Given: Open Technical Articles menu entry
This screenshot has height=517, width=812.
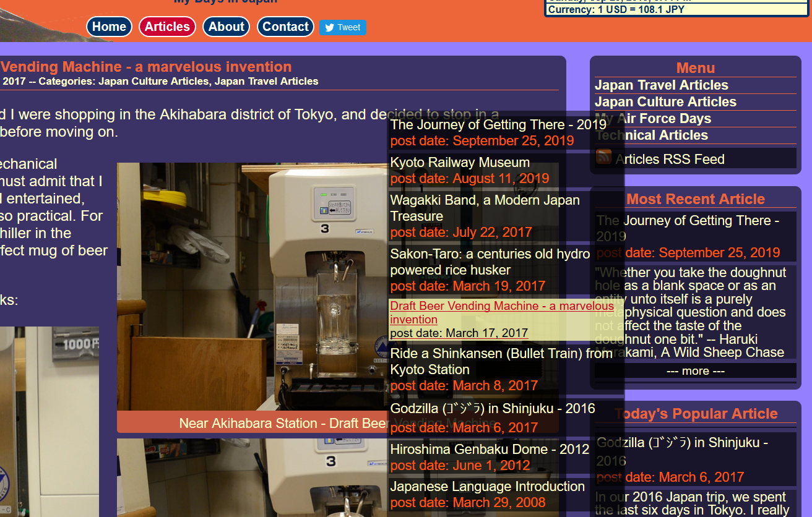Looking at the screenshot, I should [651, 135].
